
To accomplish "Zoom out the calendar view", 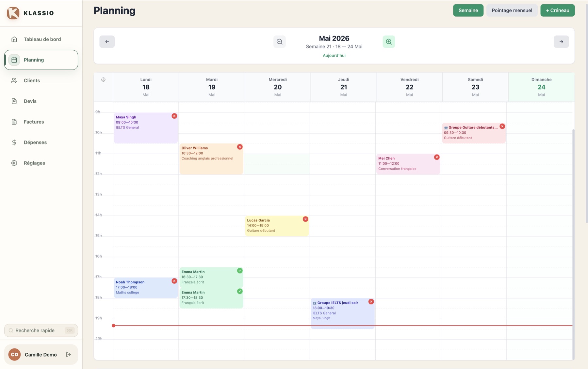I will 280,42.
